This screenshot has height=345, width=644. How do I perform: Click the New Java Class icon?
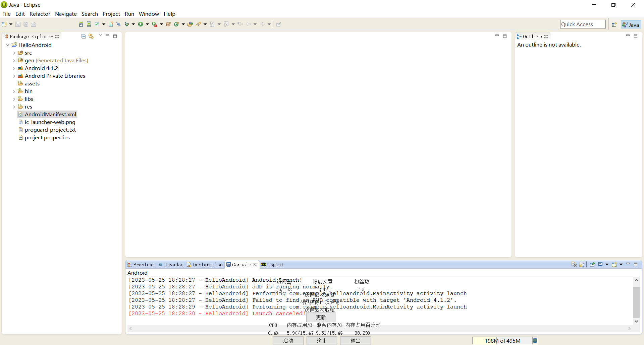pos(176,24)
